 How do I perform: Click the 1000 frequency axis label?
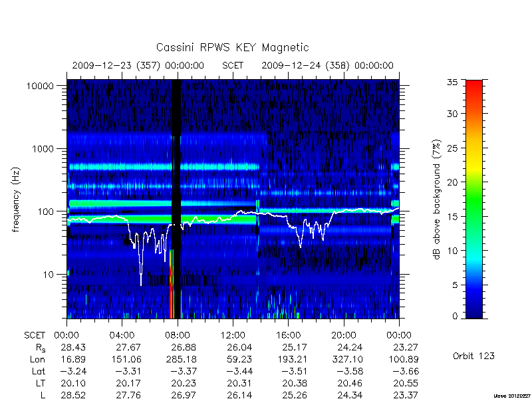43,148
